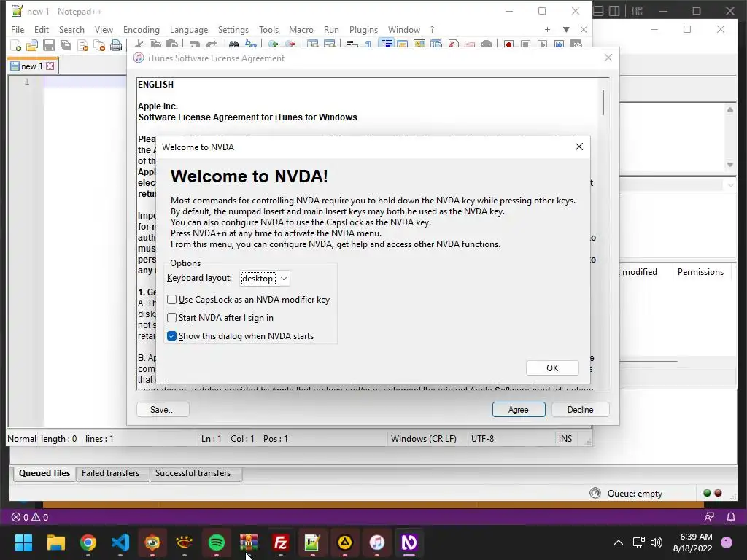Switch to iTunes in the taskbar
Image resolution: width=747 pixels, height=560 pixels.
pyautogui.click(x=377, y=542)
